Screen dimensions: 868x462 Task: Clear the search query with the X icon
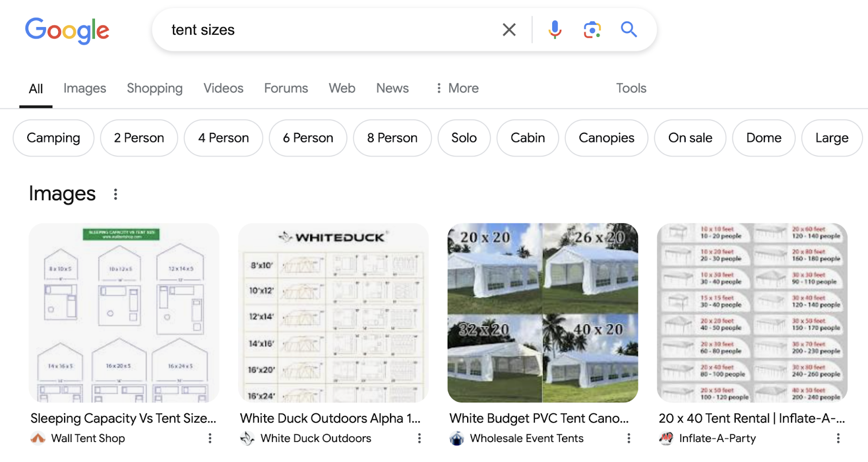(508, 30)
